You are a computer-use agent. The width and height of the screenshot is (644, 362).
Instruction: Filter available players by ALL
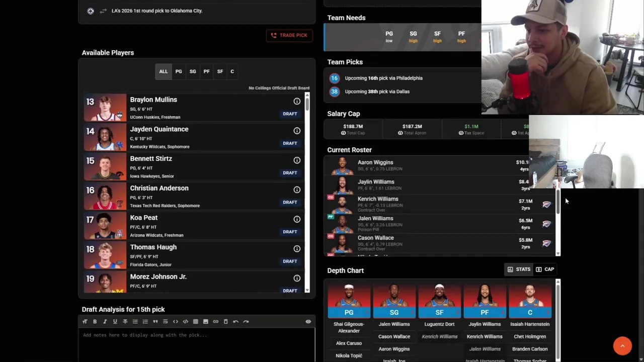coord(164,71)
